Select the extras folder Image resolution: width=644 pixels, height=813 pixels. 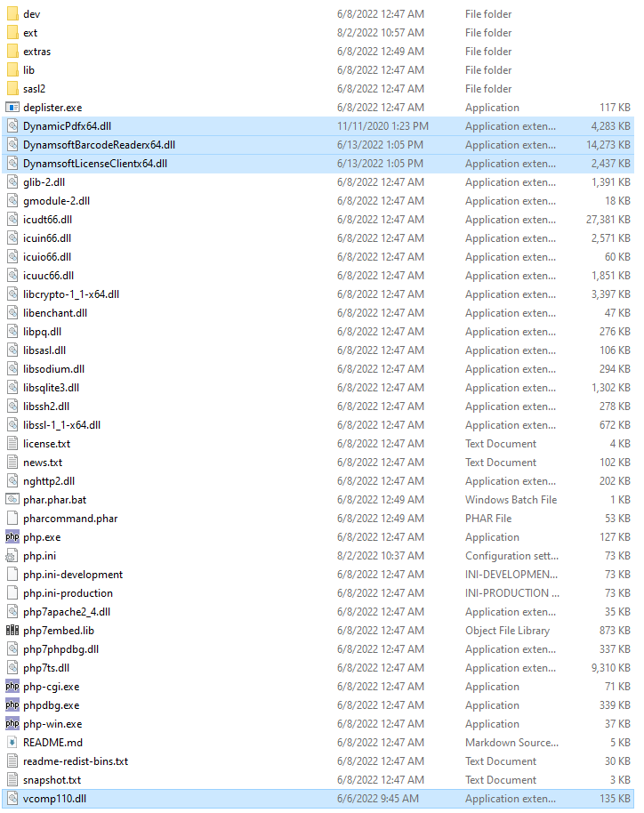pyautogui.click(x=36, y=52)
